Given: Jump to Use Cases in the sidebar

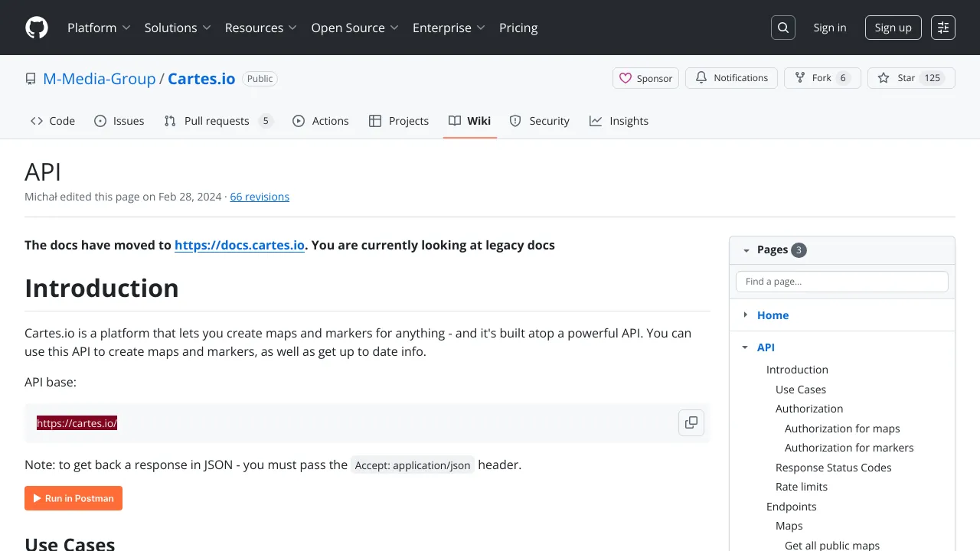Looking at the screenshot, I should (801, 390).
